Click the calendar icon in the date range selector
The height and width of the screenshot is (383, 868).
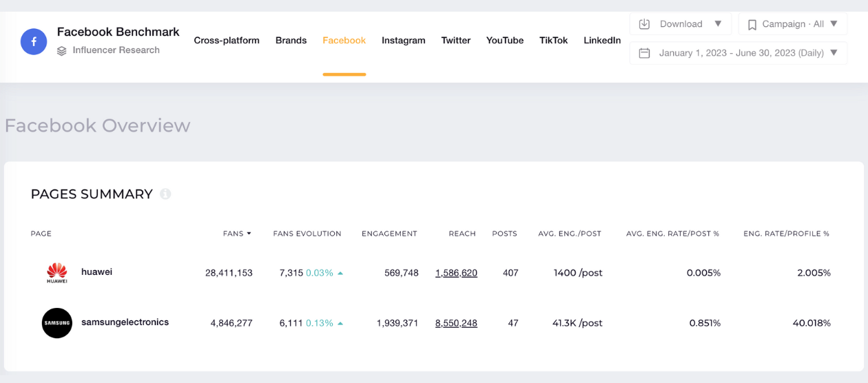tap(644, 53)
